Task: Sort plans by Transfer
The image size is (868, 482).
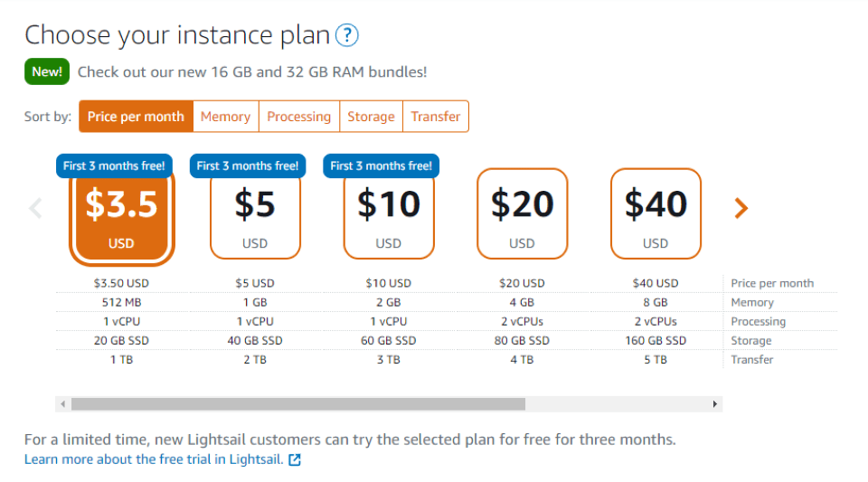Action: click(436, 117)
